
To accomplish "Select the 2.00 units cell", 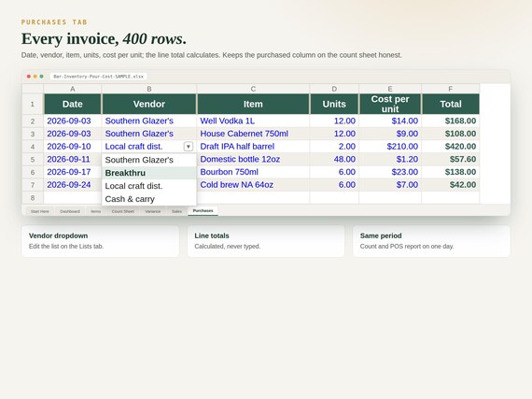I will 334,147.
